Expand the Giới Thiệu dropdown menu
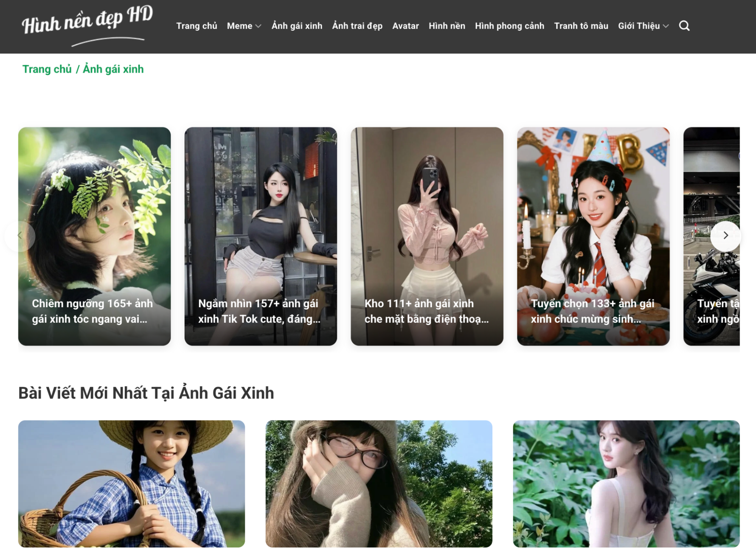The image size is (756, 556). pyautogui.click(x=643, y=26)
